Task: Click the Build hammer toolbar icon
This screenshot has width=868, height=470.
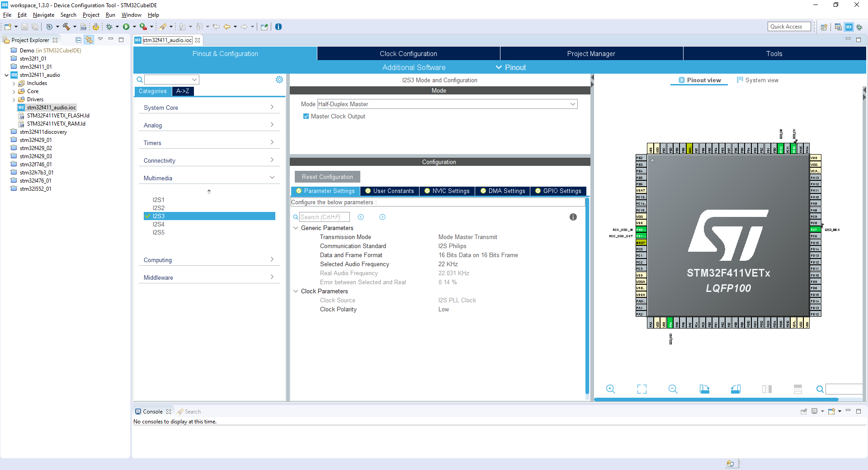Action: (x=66, y=27)
